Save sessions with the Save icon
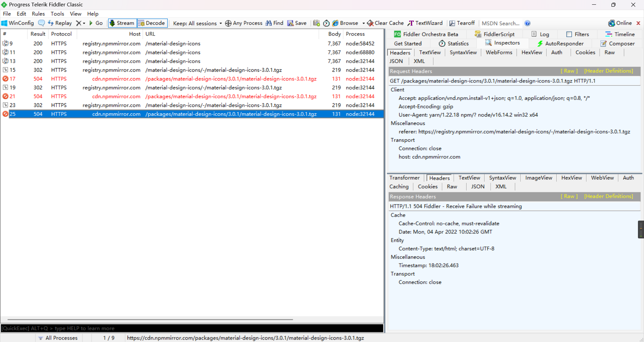The height and width of the screenshot is (342, 644). coord(297,23)
